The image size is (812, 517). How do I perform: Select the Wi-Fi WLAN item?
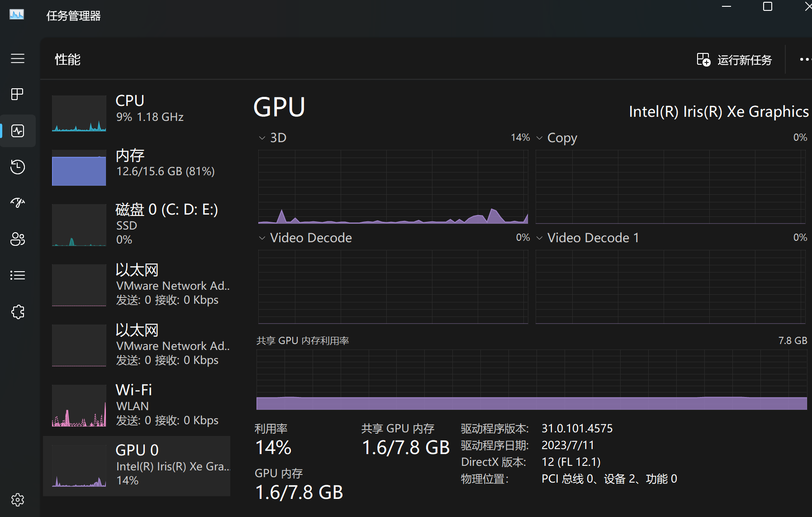pyautogui.click(x=137, y=406)
